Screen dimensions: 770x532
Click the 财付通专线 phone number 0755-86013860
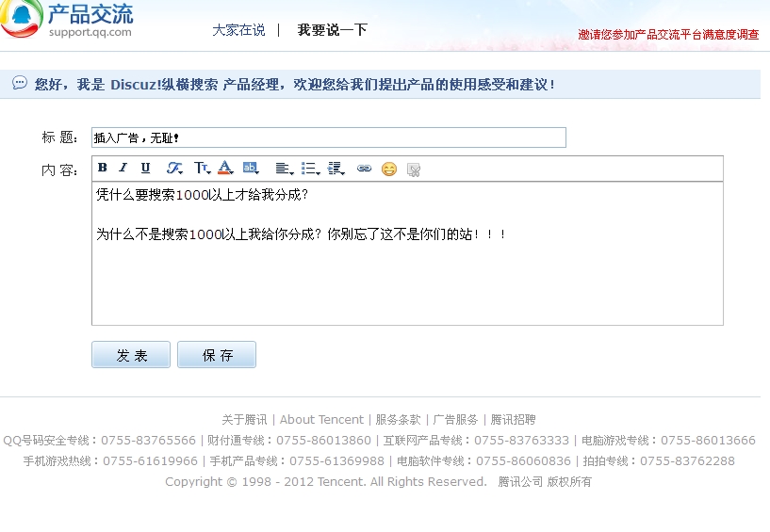[x=323, y=441]
